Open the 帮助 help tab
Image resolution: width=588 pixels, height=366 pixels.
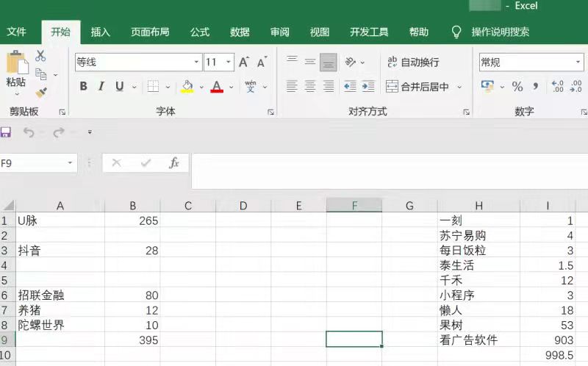(419, 32)
